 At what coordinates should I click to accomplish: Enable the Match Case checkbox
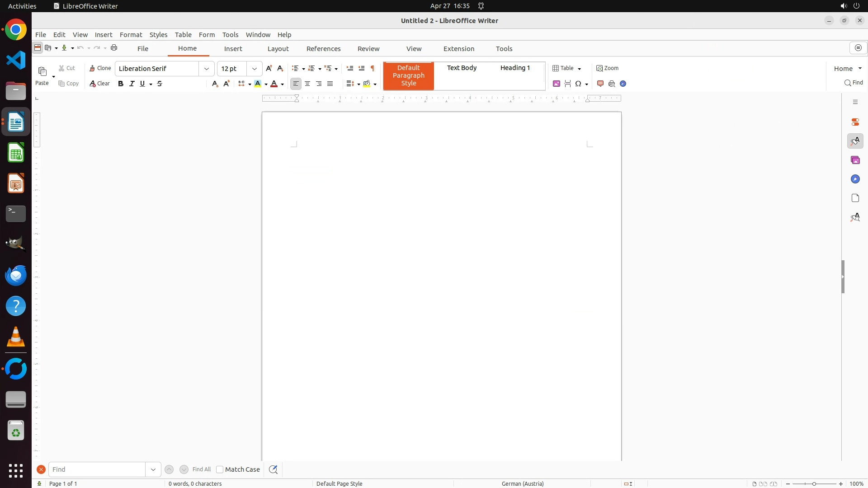[220, 469]
